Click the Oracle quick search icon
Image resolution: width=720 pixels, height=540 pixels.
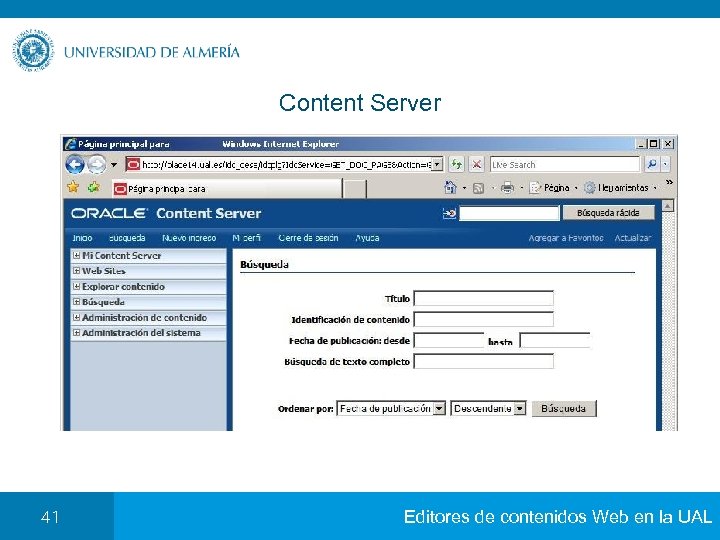[449, 213]
